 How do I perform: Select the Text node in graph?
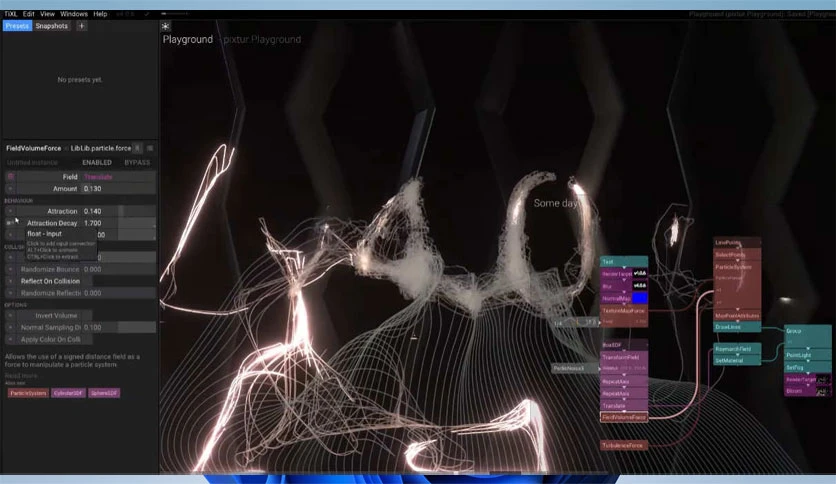pos(624,262)
